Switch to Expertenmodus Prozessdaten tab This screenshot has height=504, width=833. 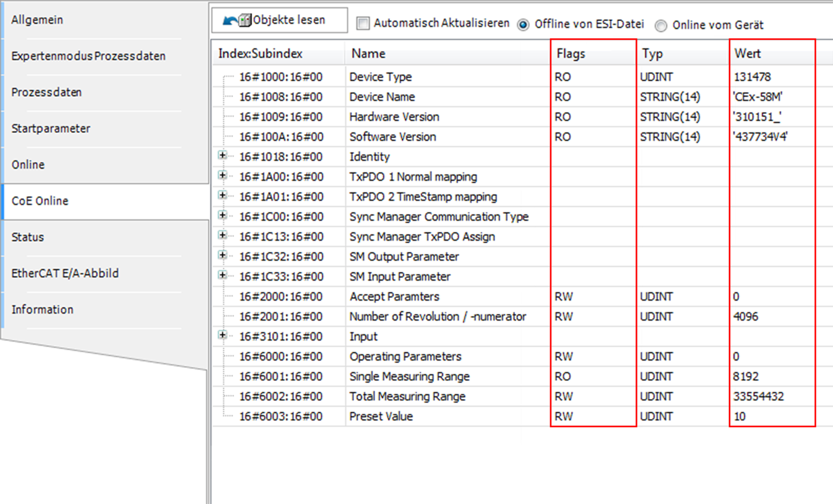pyautogui.click(x=88, y=56)
